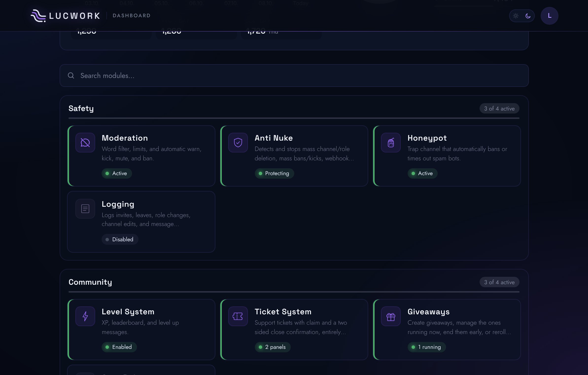
Task: Click the Moderation module icon
Action: tap(85, 143)
